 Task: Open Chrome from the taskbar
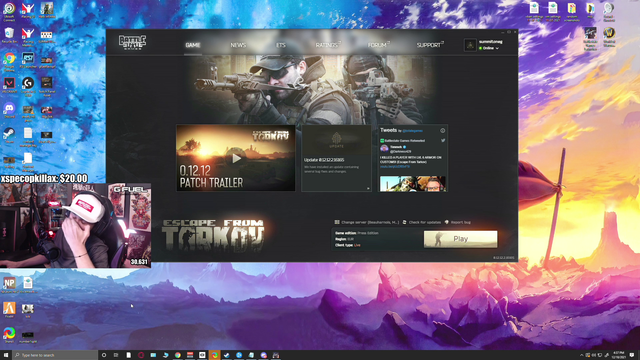pyautogui.click(x=178, y=355)
